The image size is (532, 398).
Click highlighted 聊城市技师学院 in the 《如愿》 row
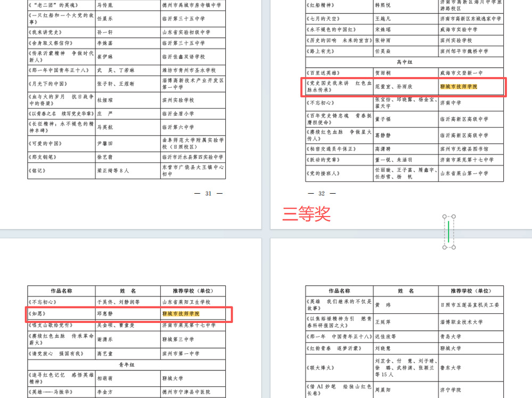(181, 314)
